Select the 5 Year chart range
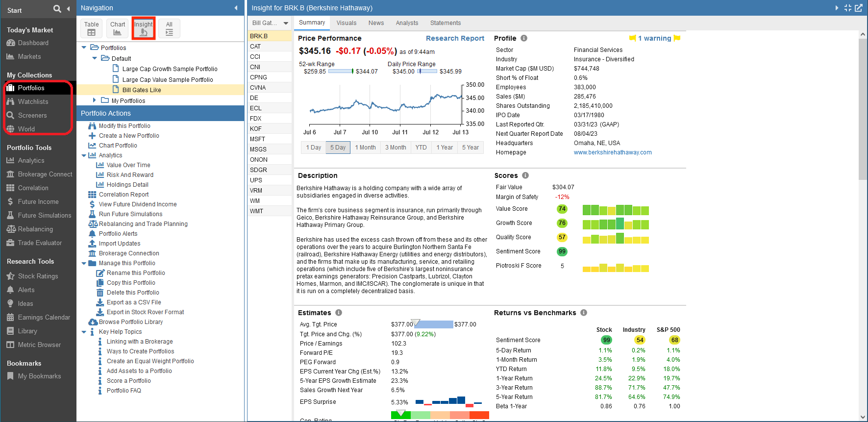The width and height of the screenshot is (868, 422). point(471,148)
